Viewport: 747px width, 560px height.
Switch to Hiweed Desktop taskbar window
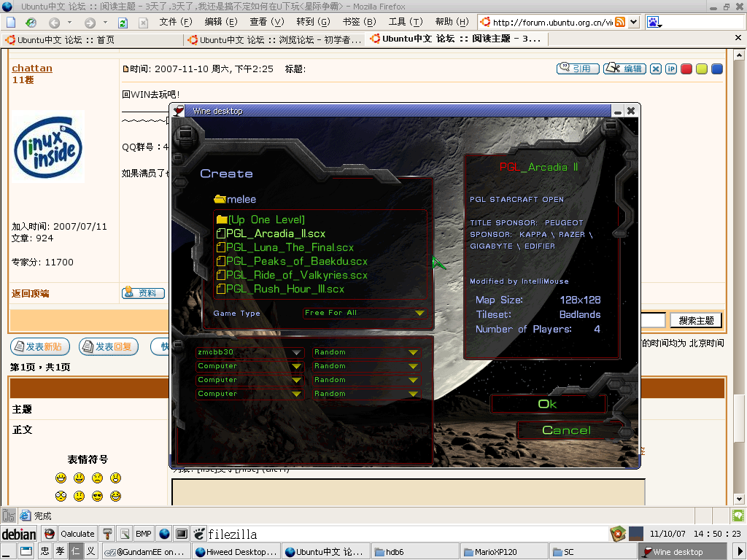click(x=236, y=552)
